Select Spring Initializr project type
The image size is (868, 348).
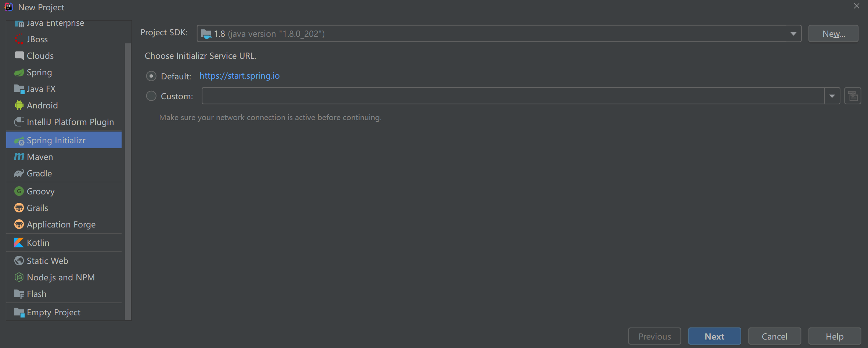[56, 140]
